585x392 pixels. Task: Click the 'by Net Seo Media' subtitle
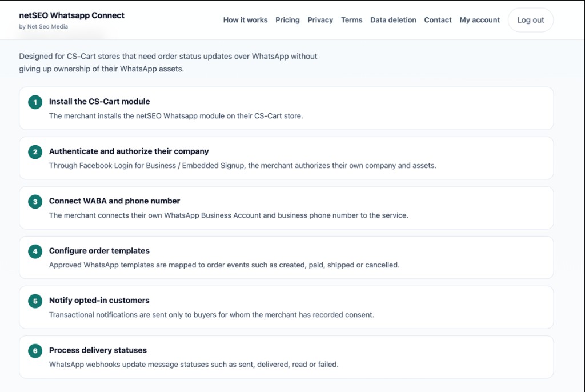point(43,26)
